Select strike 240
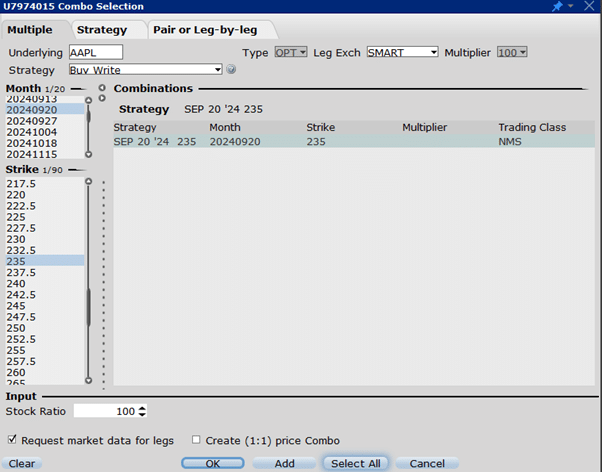 [x=45, y=283]
